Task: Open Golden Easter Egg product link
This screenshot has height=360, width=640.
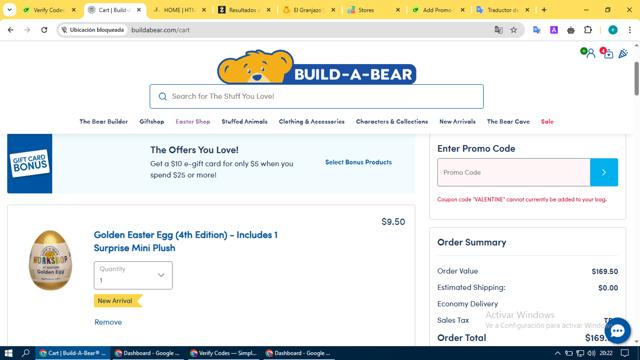Action: 186,241
